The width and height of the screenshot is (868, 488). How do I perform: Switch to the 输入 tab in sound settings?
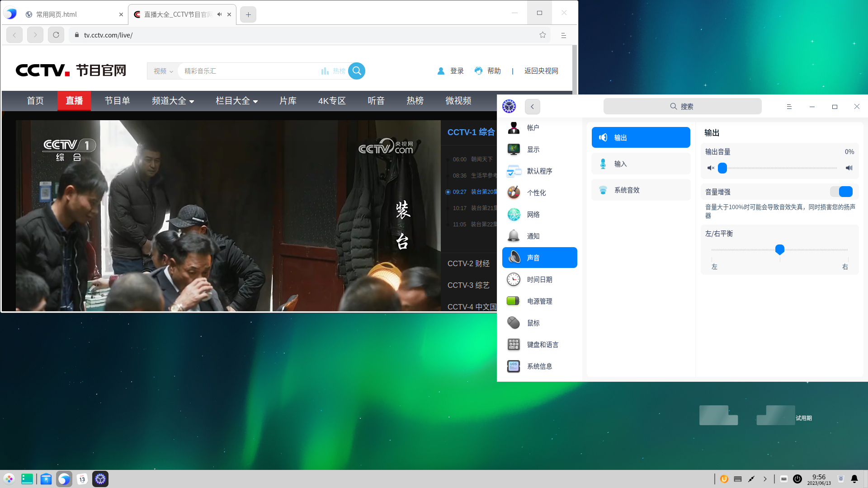[641, 164]
